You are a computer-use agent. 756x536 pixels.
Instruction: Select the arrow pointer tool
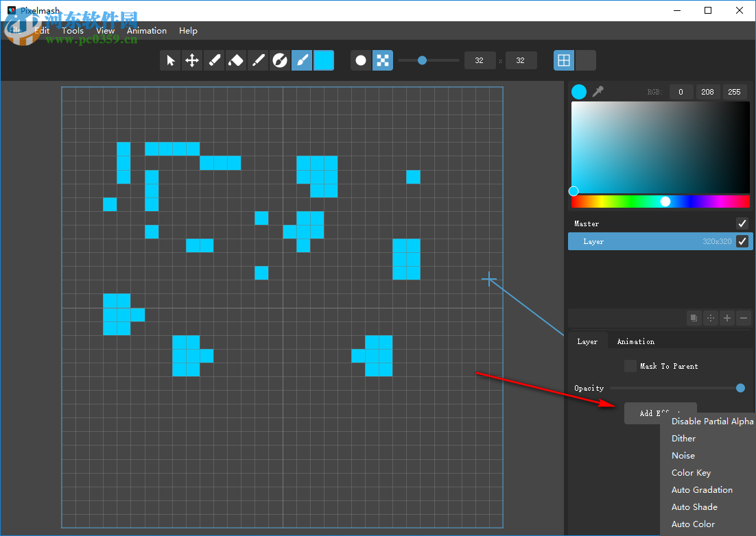(x=171, y=60)
